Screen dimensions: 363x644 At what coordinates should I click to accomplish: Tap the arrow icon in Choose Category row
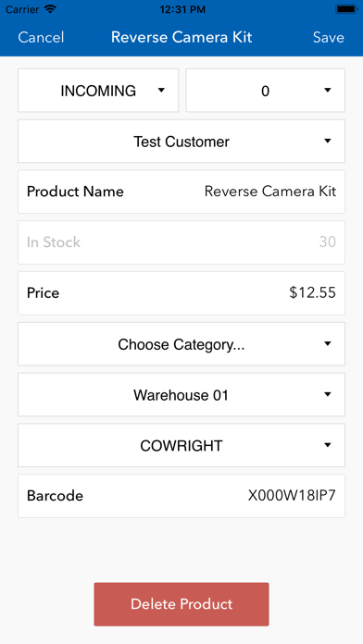[x=328, y=343]
